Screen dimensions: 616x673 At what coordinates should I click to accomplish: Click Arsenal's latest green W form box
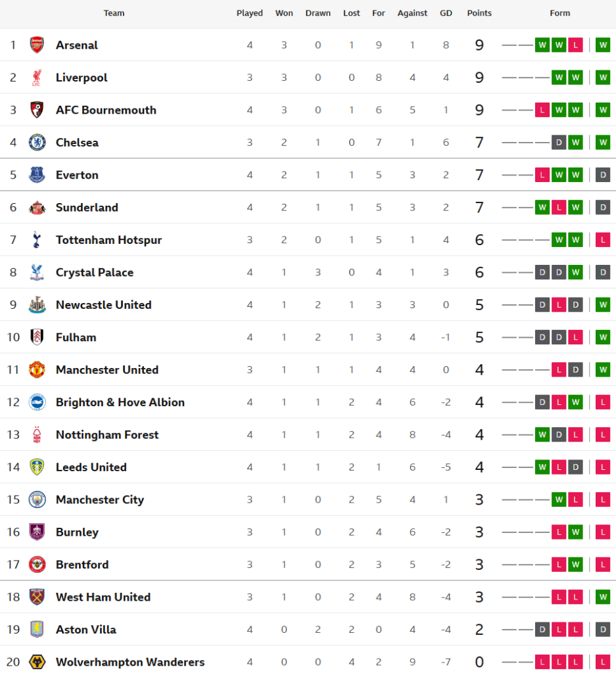pyautogui.click(x=602, y=45)
